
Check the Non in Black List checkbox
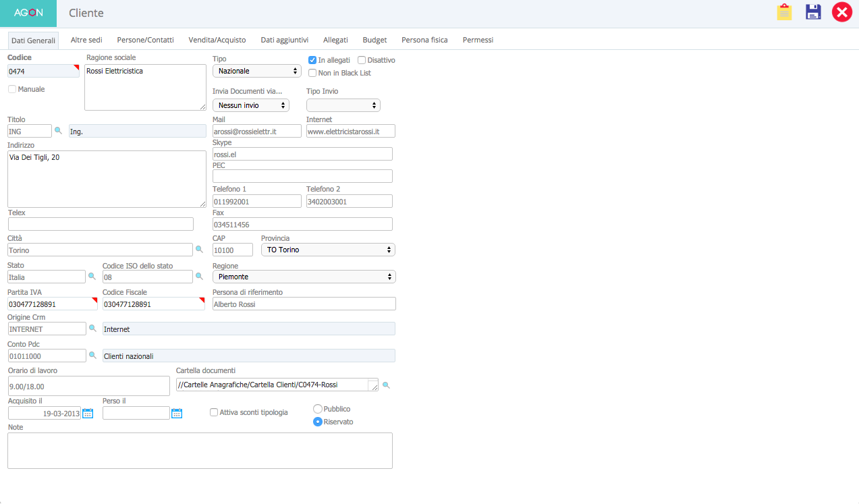click(312, 73)
